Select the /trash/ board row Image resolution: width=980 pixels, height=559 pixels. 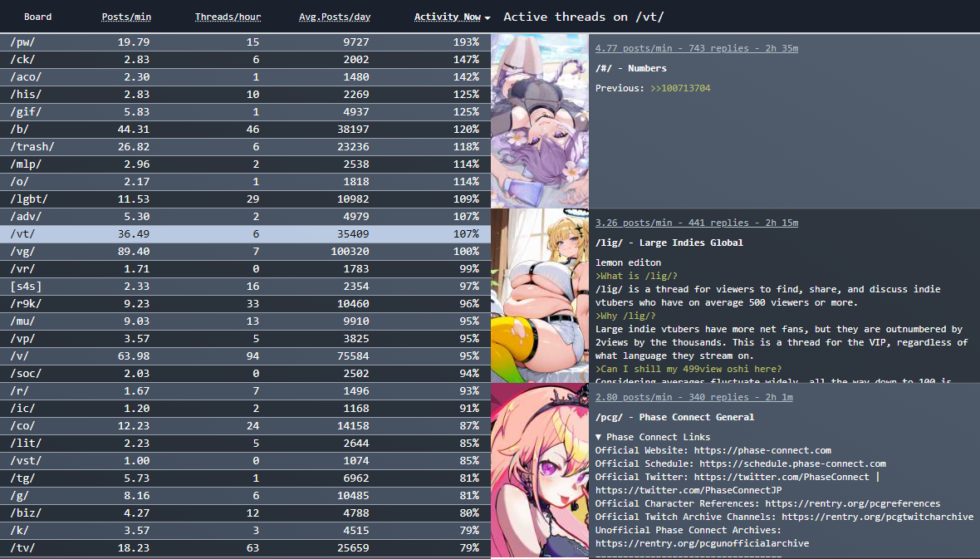245,147
